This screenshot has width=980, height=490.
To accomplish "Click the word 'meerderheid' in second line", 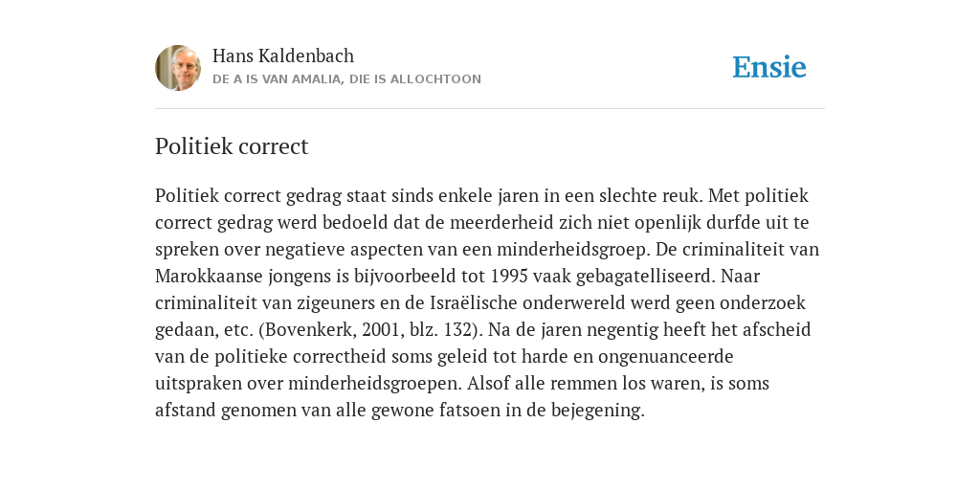I will [x=501, y=222].
